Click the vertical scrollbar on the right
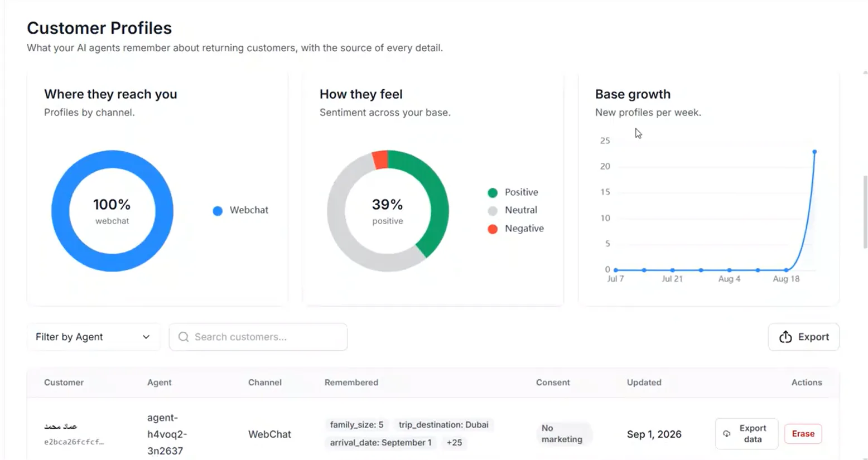868x460 pixels. (865, 212)
